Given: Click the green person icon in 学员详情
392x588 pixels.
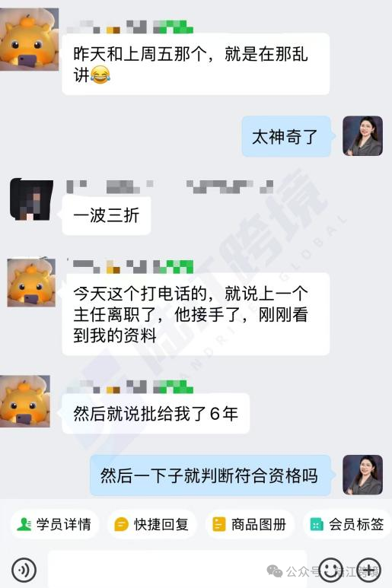Looking at the screenshot, I should 24,524.
